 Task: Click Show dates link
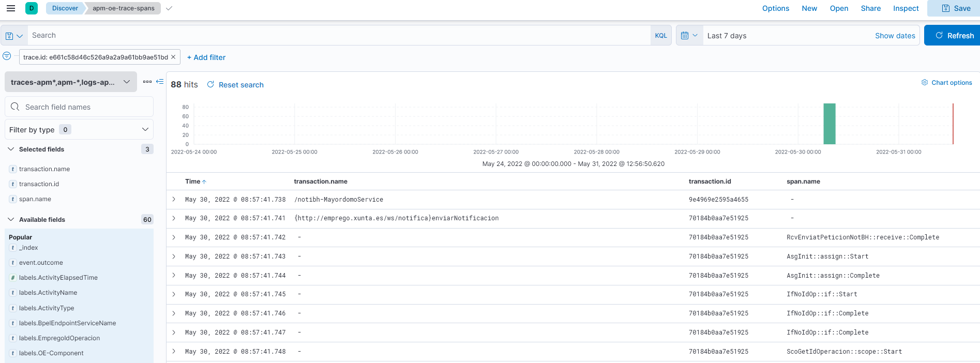(895, 36)
